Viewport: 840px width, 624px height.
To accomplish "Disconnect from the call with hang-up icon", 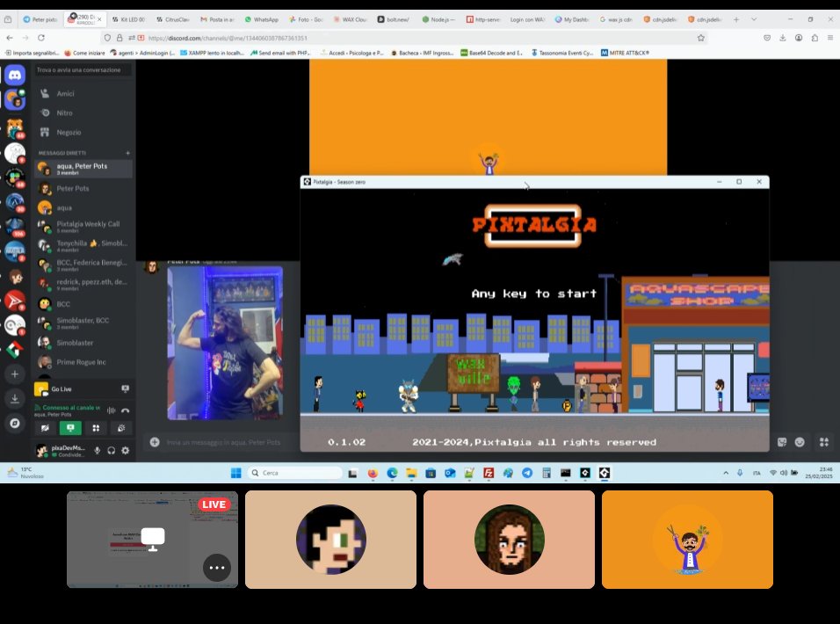I will pos(126,410).
